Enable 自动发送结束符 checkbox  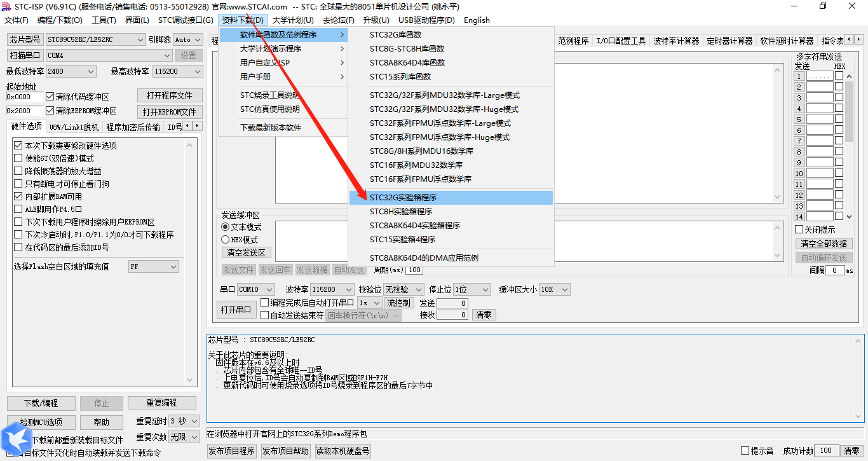click(x=265, y=315)
